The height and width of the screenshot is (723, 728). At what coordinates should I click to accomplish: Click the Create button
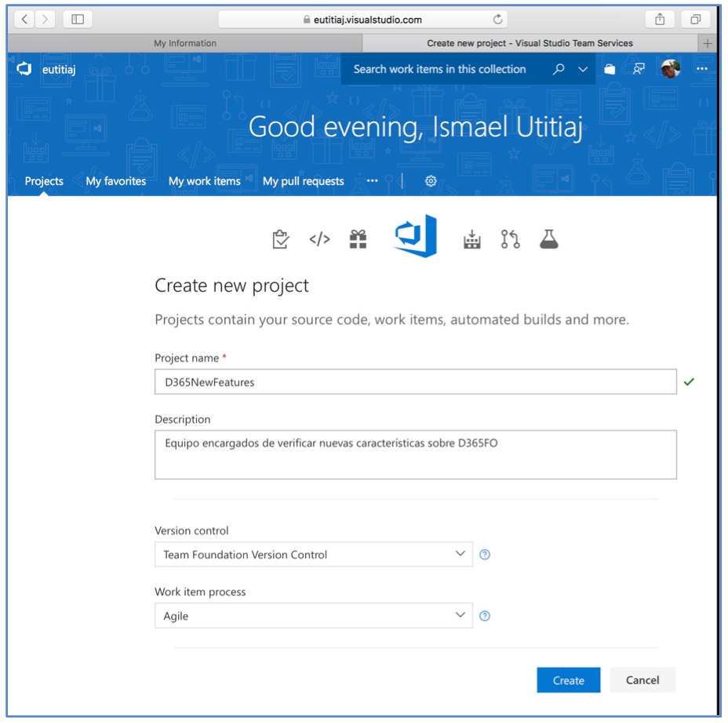pos(568,680)
